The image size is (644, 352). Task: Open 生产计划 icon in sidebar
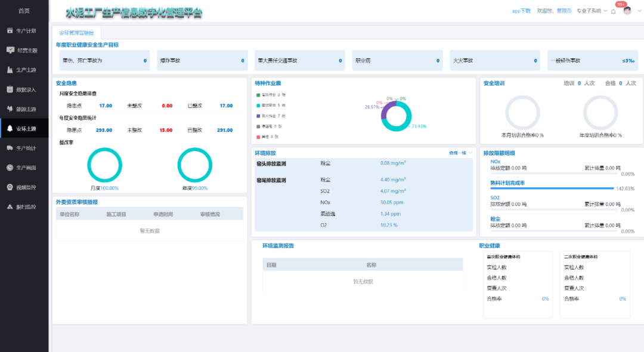coord(10,30)
